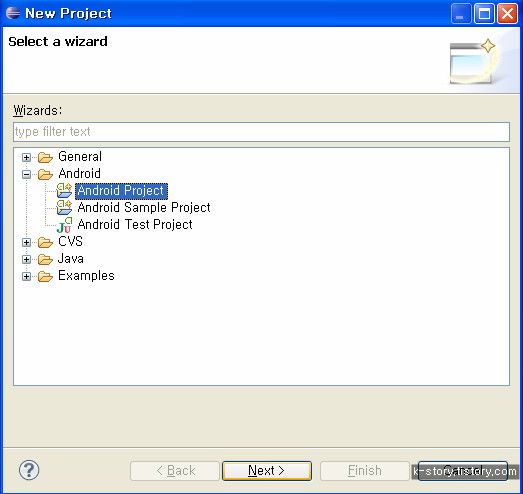
Task: Click the disabled Finish button
Action: click(365, 471)
